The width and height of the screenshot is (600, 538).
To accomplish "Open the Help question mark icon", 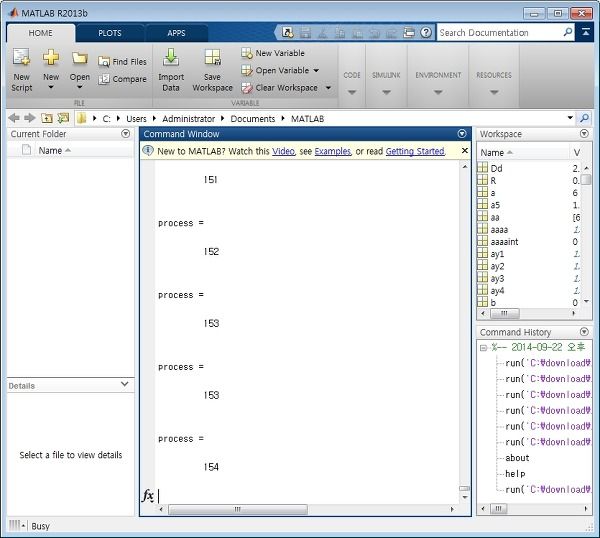I will coord(426,33).
